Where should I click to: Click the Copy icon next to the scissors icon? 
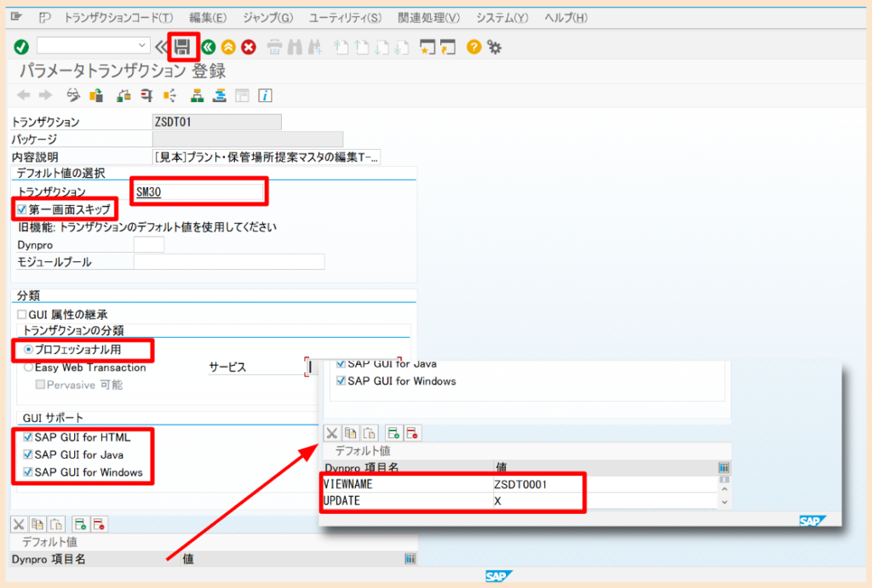click(351, 433)
